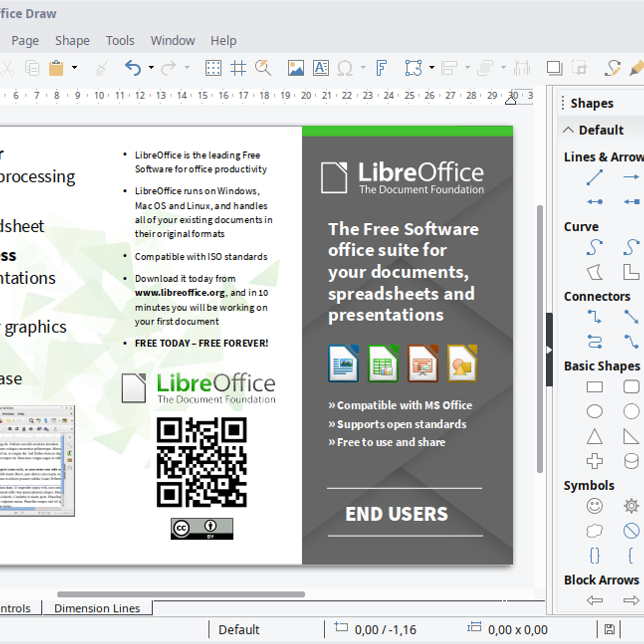
Task: Click the QR code image on page
Action: click(202, 462)
